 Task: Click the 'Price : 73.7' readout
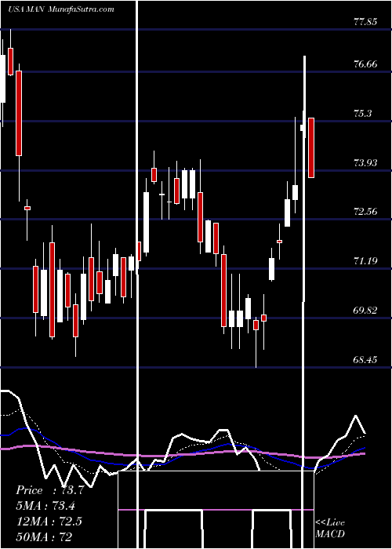50,490
